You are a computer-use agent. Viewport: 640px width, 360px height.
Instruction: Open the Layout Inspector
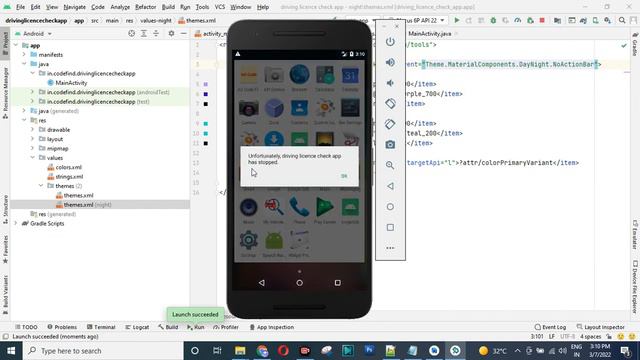pyautogui.click(x=600, y=327)
